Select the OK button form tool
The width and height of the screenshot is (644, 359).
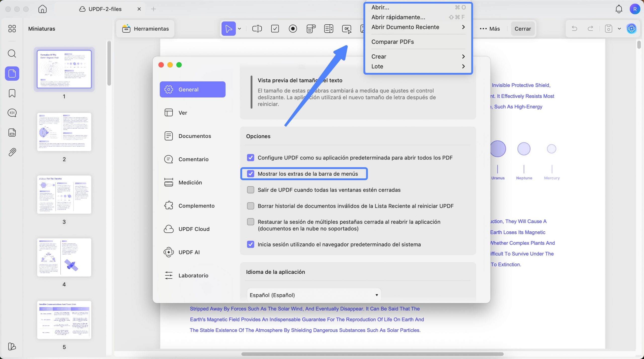347,29
